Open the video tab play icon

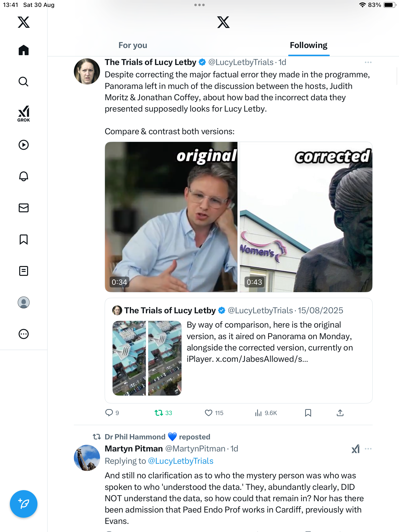pyautogui.click(x=24, y=145)
